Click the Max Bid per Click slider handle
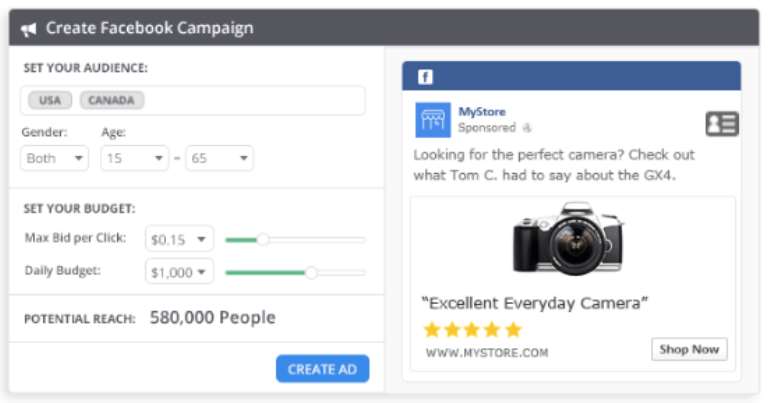Screen dimensions: 770x403 tap(263, 240)
